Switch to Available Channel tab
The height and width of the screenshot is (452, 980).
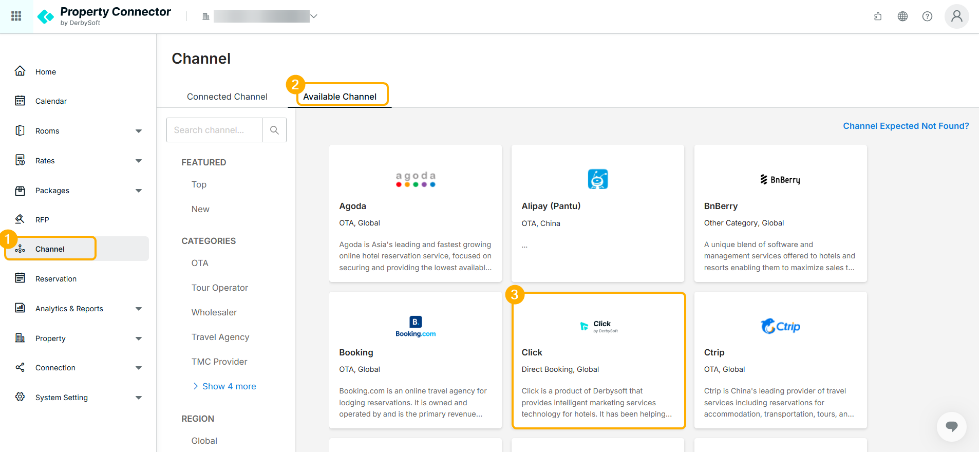pos(340,97)
